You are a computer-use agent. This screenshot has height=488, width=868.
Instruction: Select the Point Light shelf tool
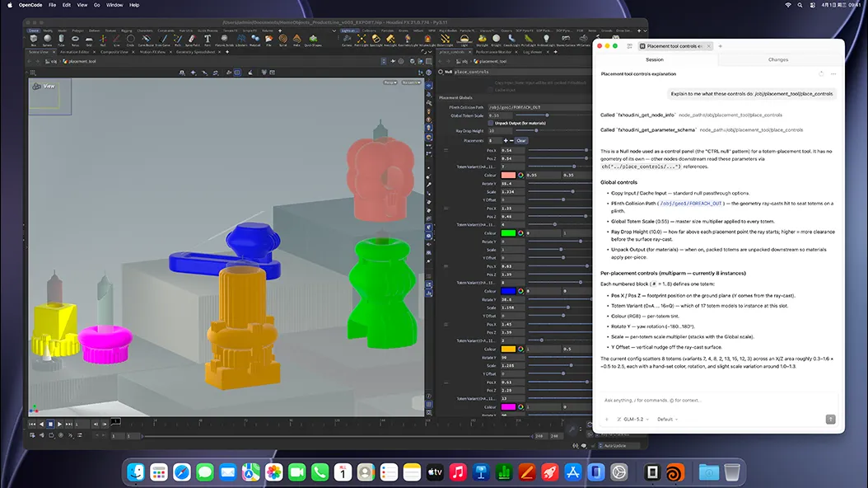362,41
